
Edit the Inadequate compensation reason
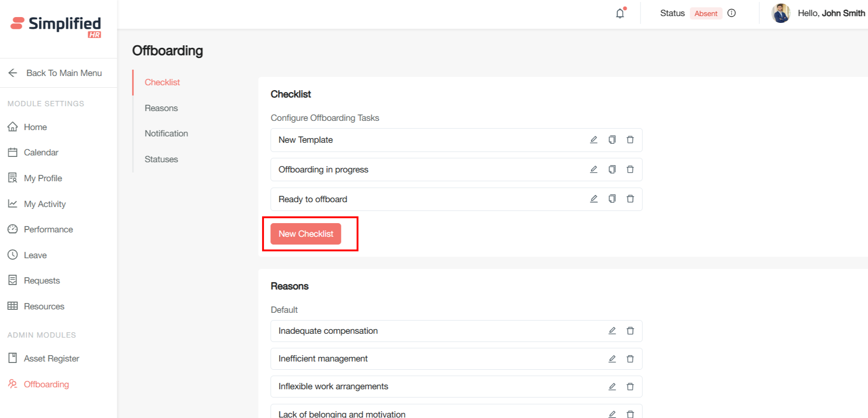[x=612, y=331]
